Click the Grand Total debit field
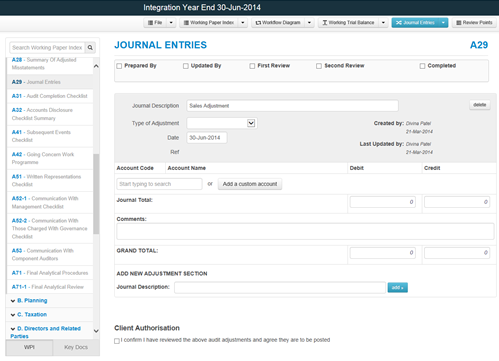 click(x=383, y=253)
